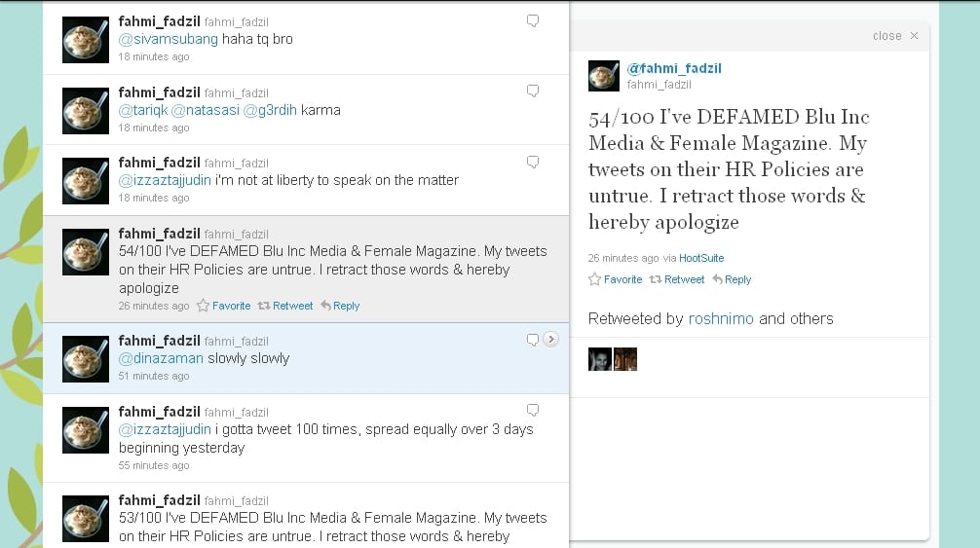The width and height of the screenshot is (980, 548).
Task: Click conversation bubble icon on 'haha tq bro' tweet
Action: pyautogui.click(x=533, y=20)
